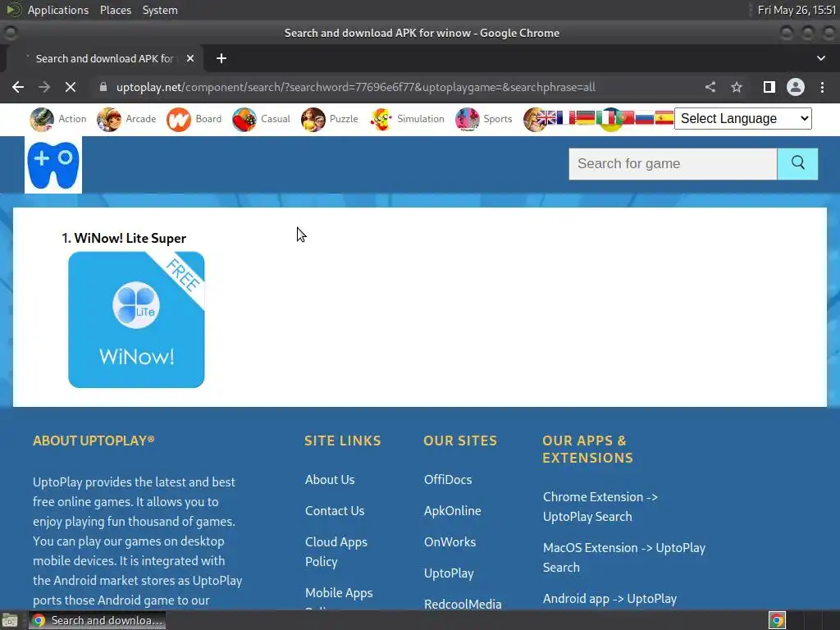Click the address bar URL
The height and width of the screenshot is (630, 840).
356,87
